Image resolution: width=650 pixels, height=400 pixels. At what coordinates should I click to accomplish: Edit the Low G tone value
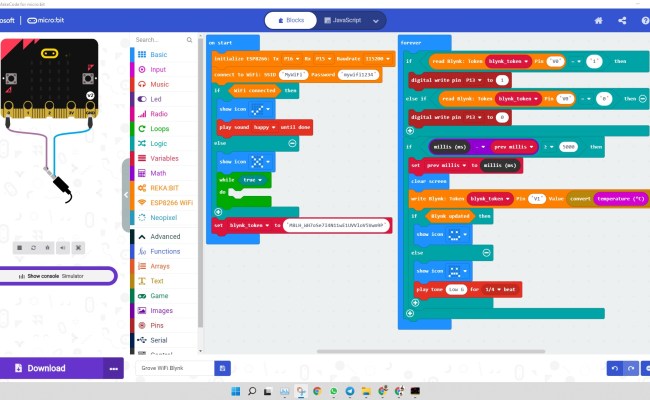pos(456,289)
